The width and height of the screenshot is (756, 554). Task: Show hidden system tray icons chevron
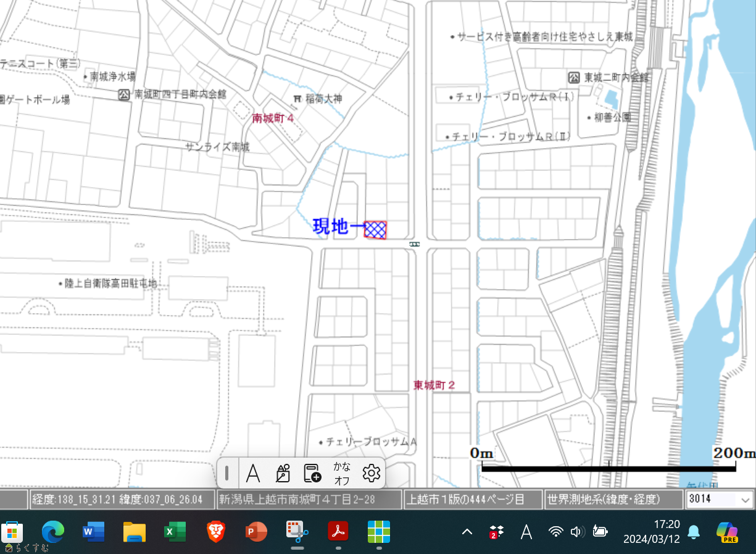[x=467, y=532]
